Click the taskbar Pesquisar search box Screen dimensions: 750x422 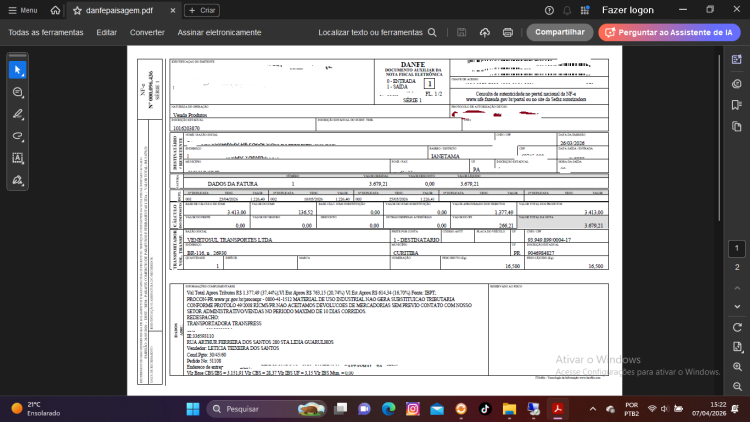(x=267, y=409)
